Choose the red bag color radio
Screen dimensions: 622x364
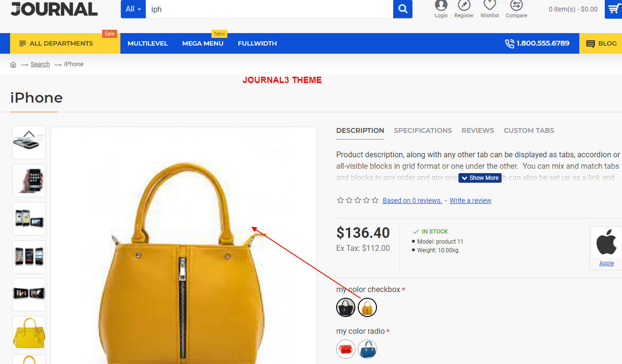point(346,349)
